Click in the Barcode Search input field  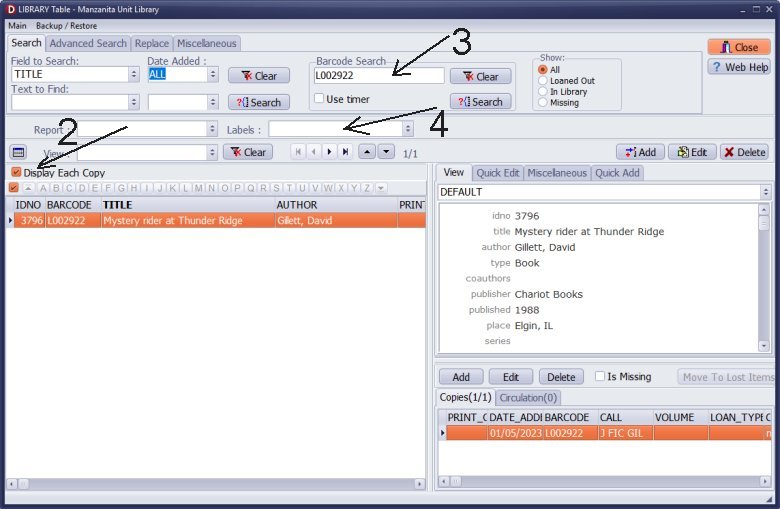(x=379, y=76)
